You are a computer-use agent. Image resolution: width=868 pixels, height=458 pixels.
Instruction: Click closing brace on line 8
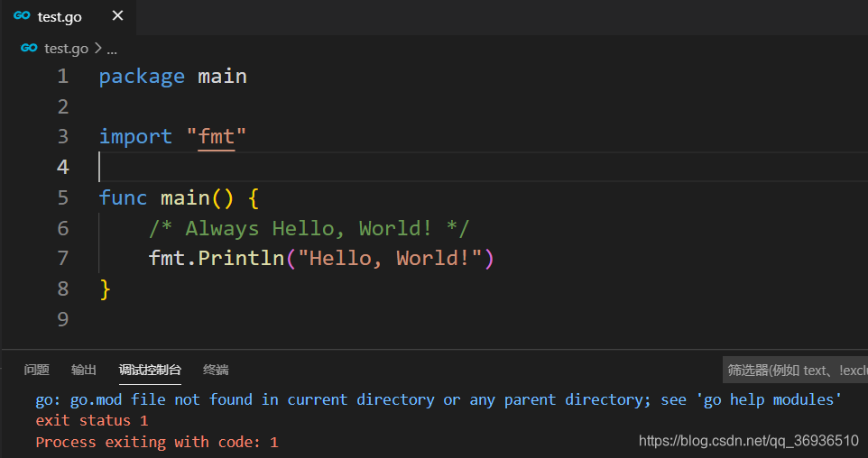[105, 289]
